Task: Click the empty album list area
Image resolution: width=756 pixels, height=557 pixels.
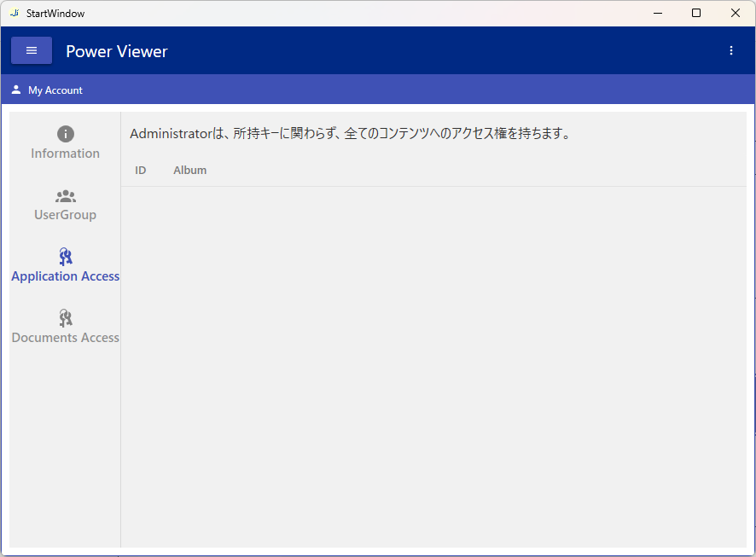Action: tap(433, 367)
